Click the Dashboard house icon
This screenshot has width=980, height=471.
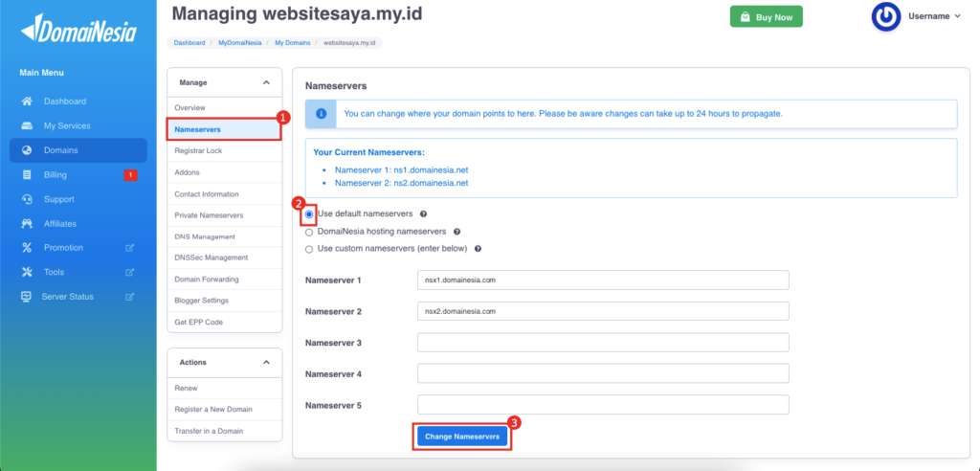coord(27,101)
